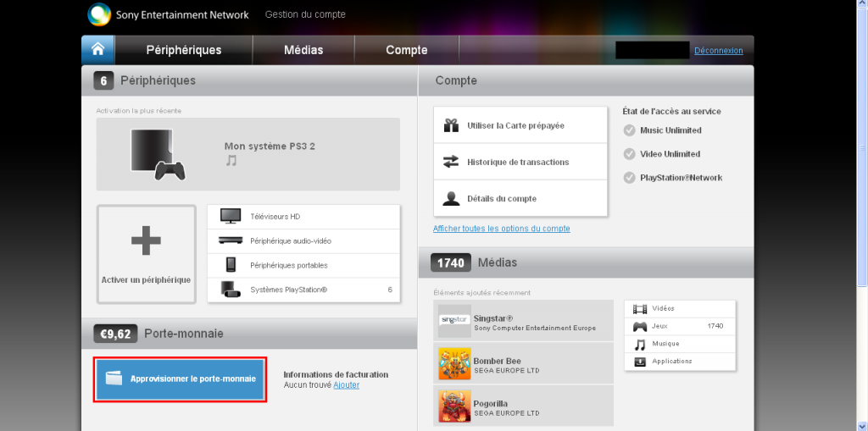This screenshot has width=868, height=431.
Task: Open the Singstar thumbnail
Action: point(454,321)
